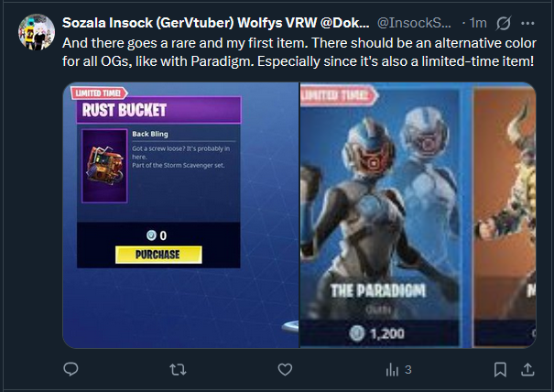Click the Rust Bucket back bling icon

point(104,166)
